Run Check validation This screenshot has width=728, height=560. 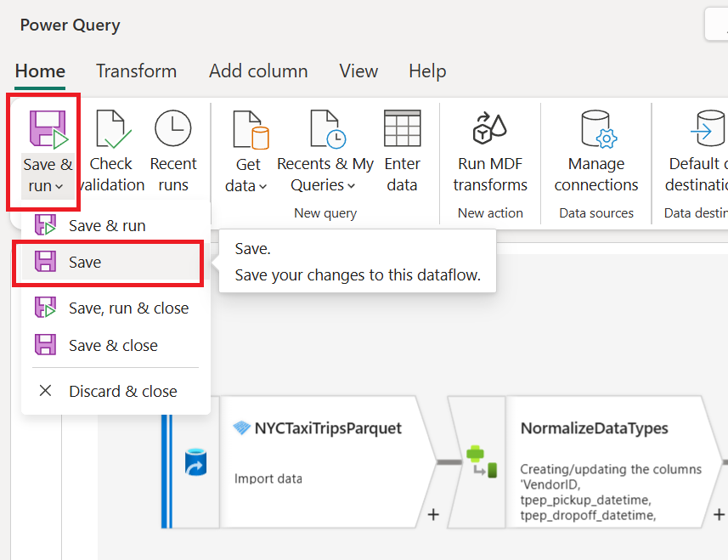click(111, 151)
